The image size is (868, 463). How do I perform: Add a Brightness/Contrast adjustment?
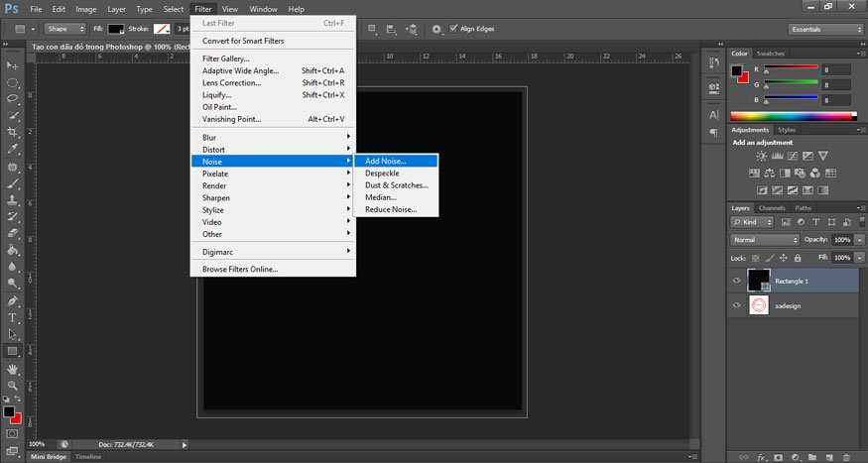762,156
